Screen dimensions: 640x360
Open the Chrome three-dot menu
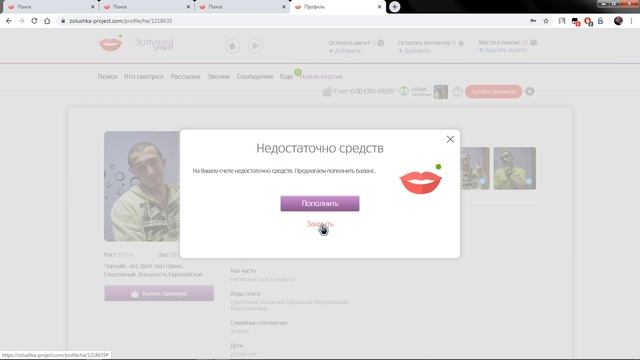(631, 21)
